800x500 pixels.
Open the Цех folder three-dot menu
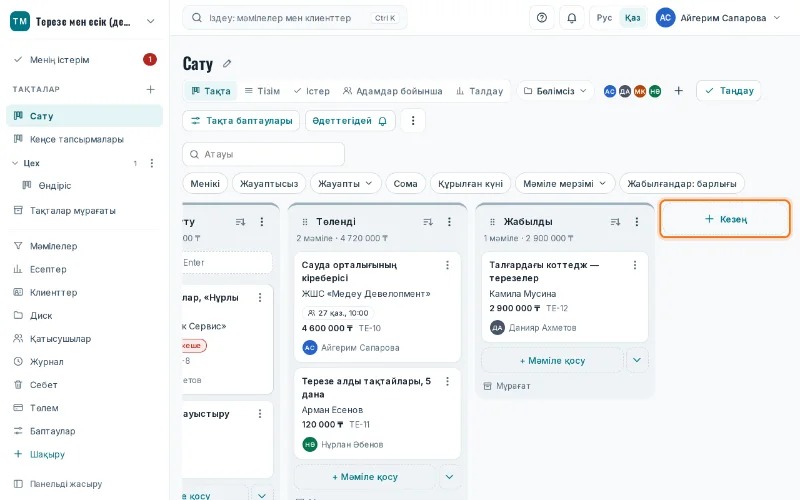pos(152,163)
